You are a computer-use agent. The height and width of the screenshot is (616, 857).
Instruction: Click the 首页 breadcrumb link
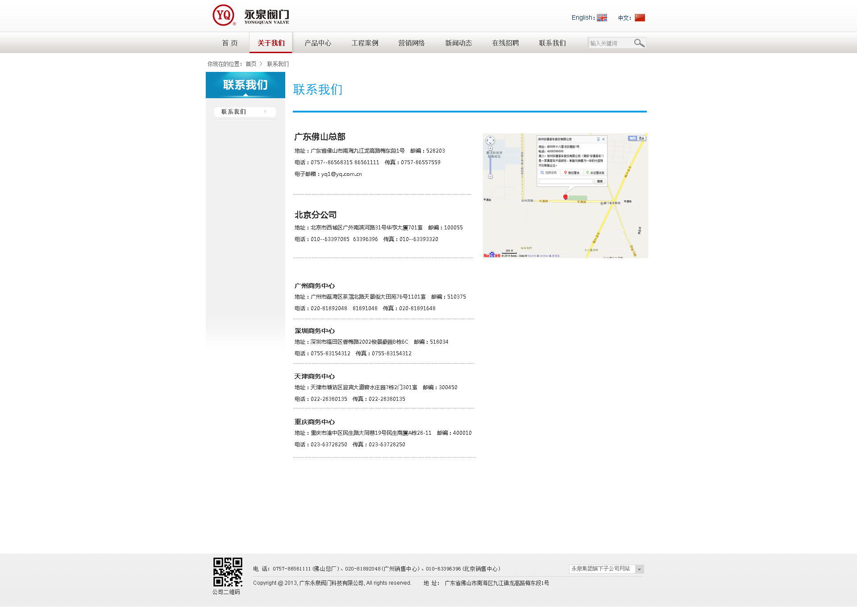[x=251, y=64]
